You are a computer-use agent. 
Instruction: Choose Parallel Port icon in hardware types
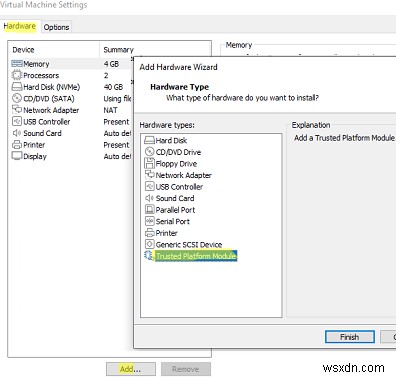click(x=150, y=209)
